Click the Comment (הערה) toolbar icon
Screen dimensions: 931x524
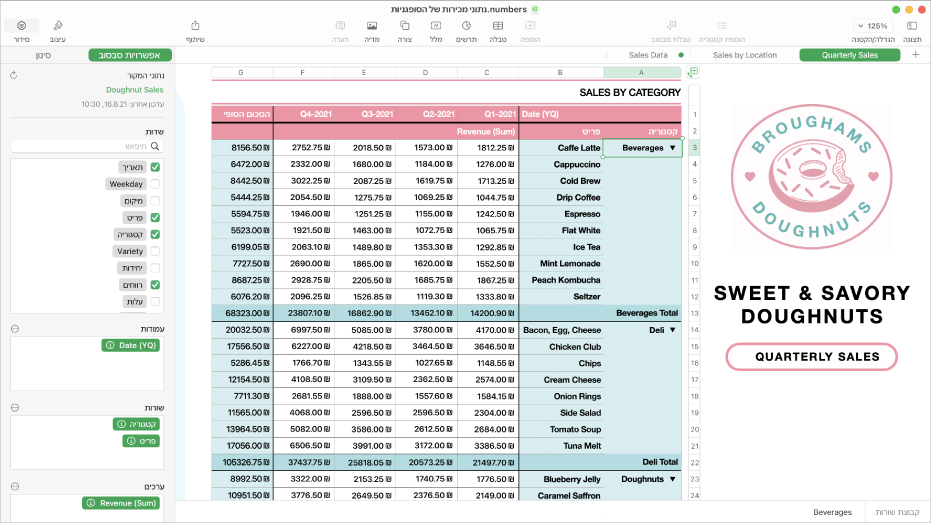(340, 26)
